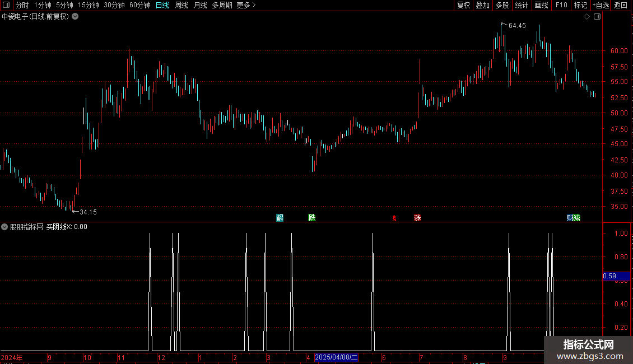Image resolution: width=633 pixels, height=364 pixels.
Task: Click the 买阴线X: 0.00 value
Action: tap(67, 227)
